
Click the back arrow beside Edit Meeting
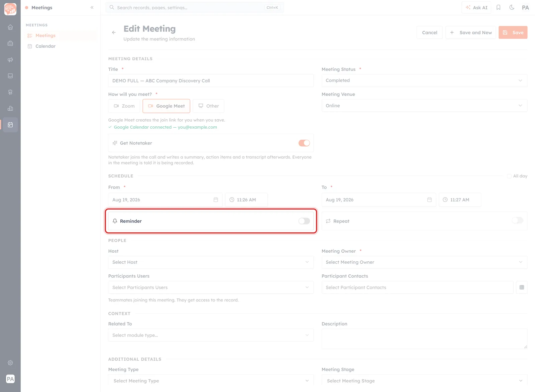[114, 32]
